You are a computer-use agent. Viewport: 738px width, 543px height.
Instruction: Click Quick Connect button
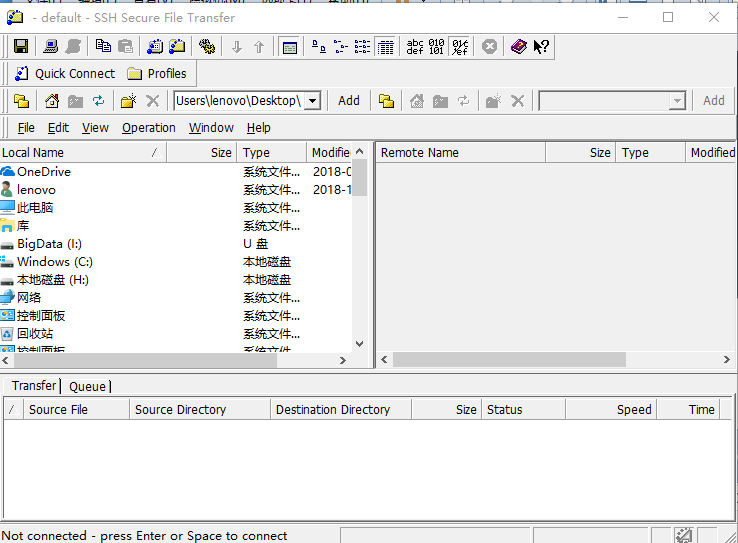pos(65,73)
